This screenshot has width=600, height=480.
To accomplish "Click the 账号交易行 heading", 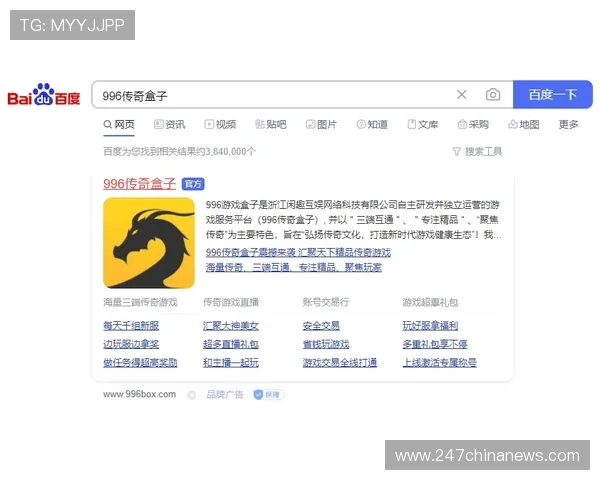I will [326, 302].
